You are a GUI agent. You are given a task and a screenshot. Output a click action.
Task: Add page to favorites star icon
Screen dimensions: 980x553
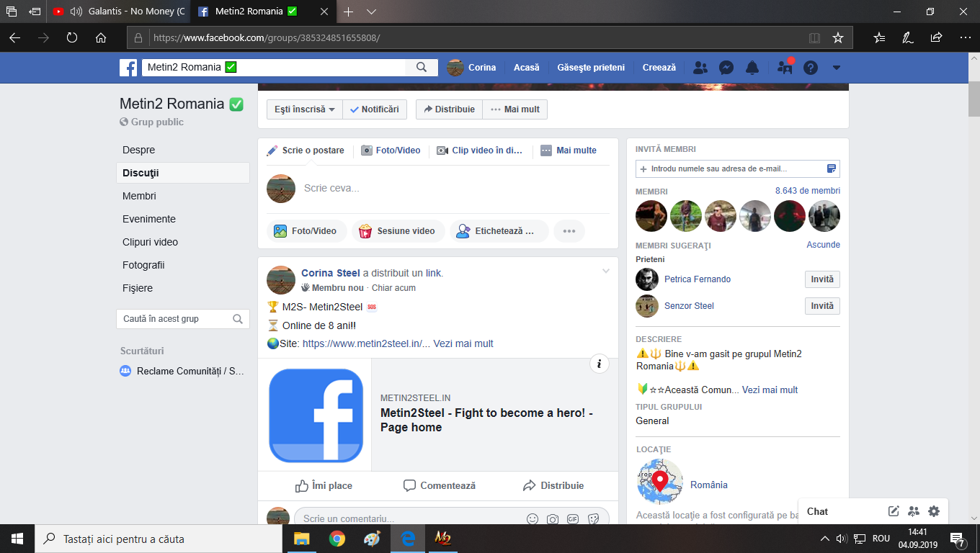pyautogui.click(x=837, y=37)
